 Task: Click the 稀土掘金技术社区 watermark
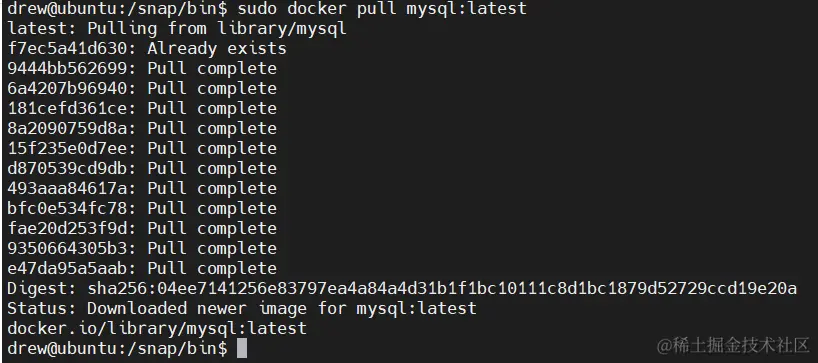pos(733,345)
